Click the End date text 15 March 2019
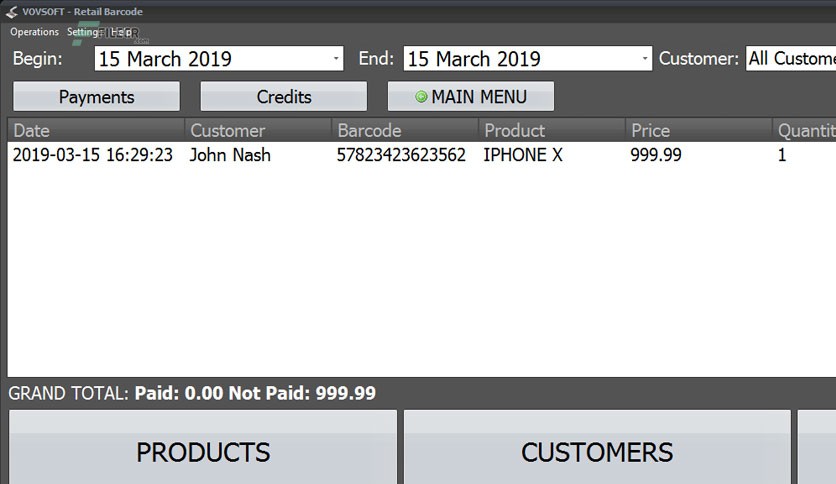 click(474, 59)
